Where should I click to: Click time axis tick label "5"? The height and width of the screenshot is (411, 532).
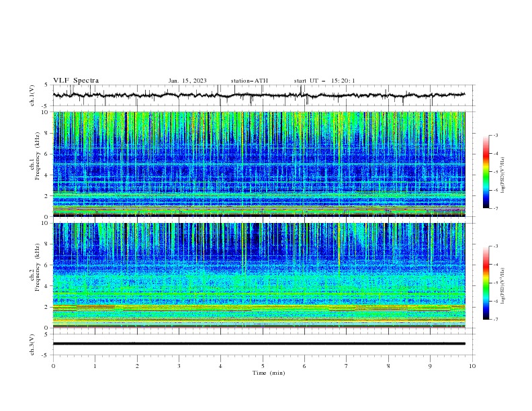click(x=263, y=366)
